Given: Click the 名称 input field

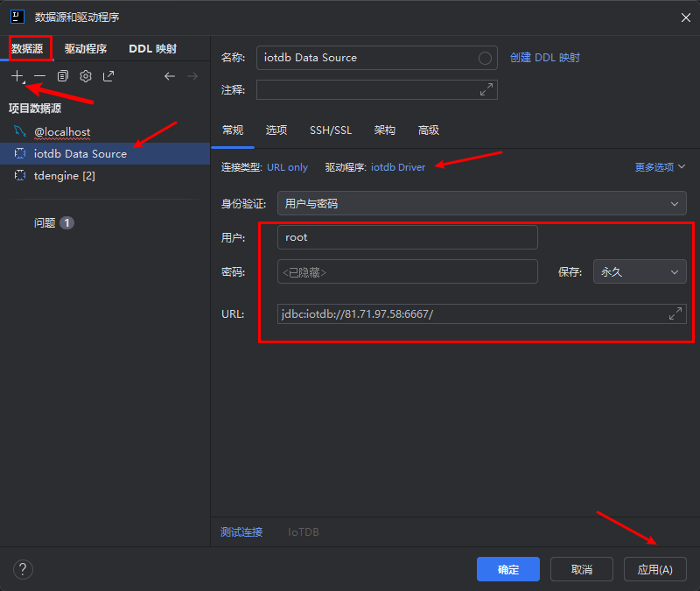Looking at the screenshot, I should coord(377,58).
